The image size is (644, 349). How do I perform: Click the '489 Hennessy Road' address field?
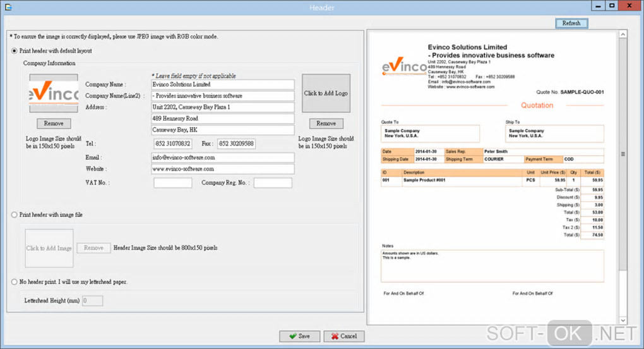click(x=223, y=119)
